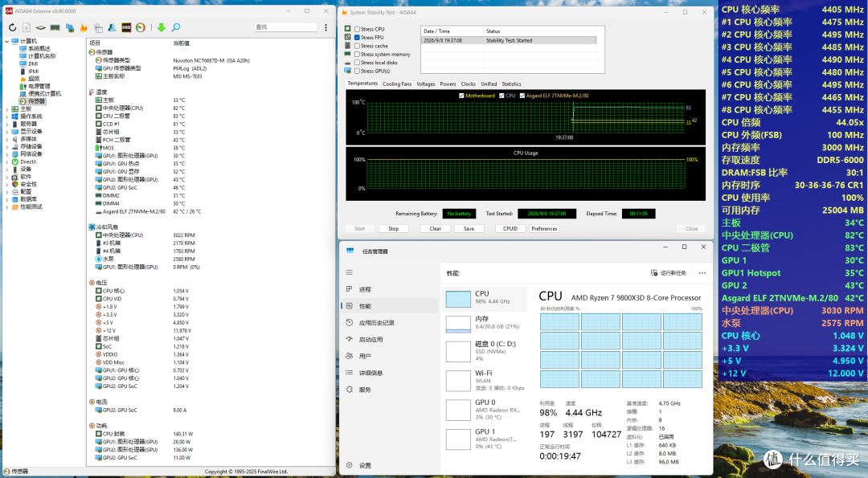Open CPUID from the Stability Test window
The height and width of the screenshot is (478, 868).
click(510, 228)
